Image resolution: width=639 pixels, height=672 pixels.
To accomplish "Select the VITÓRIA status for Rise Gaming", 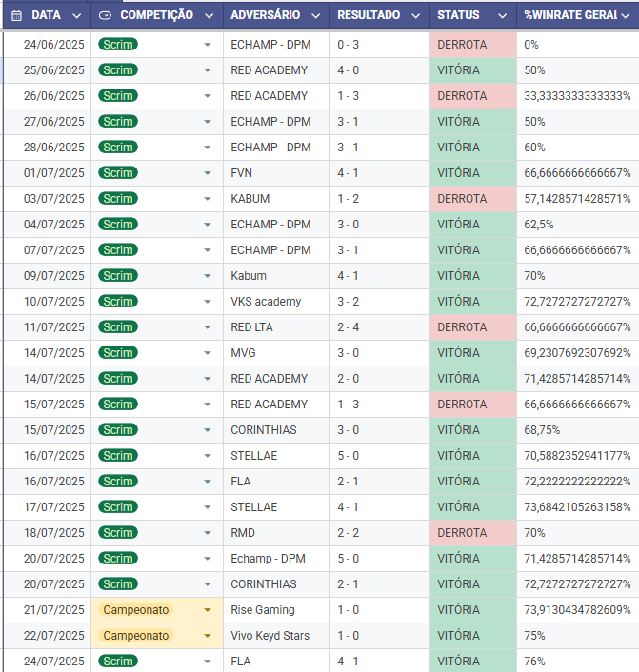I will click(473, 610).
